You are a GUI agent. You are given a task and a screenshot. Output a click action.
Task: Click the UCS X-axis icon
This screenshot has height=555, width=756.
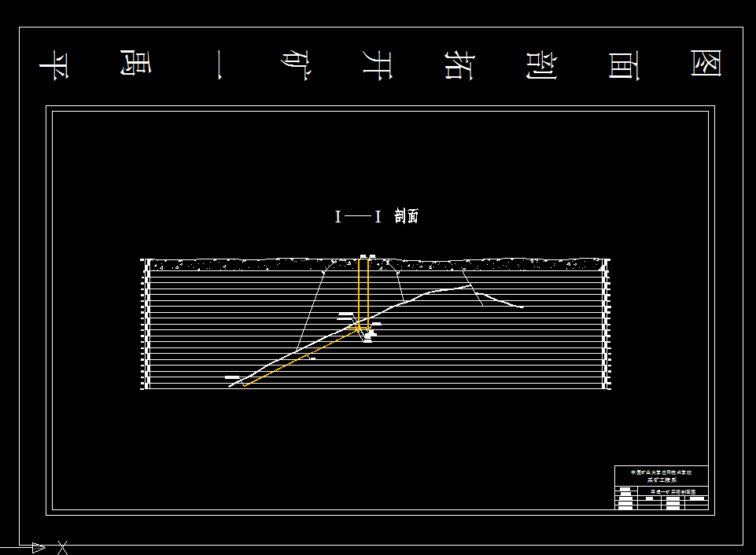pyautogui.click(x=63, y=548)
